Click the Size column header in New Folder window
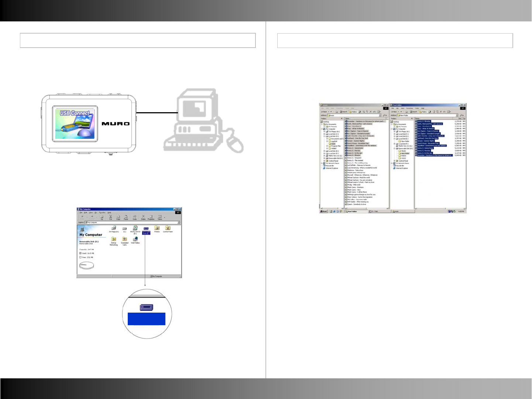532x399 pixels. pos(458,118)
